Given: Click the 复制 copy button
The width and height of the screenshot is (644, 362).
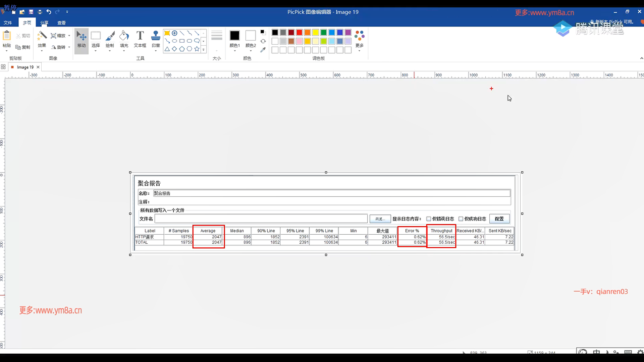Looking at the screenshot, I should tap(23, 47).
